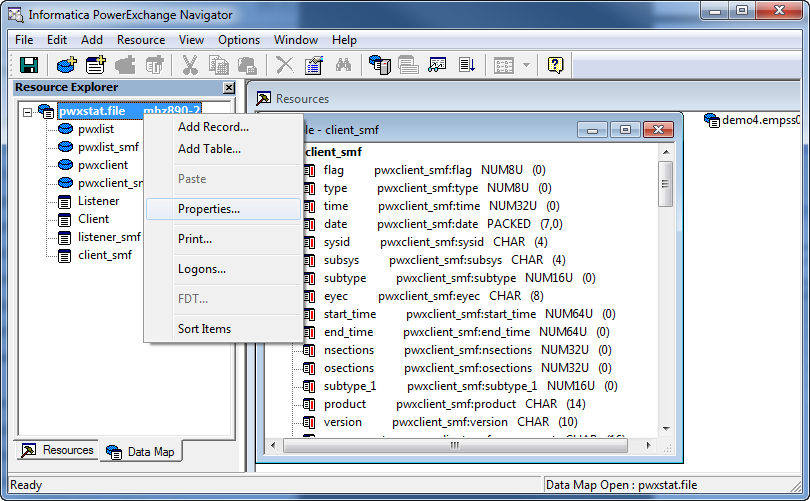The image size is (810, 501).
Task: Click the Delete X icon in toolbar
Action: coord(285,65)
